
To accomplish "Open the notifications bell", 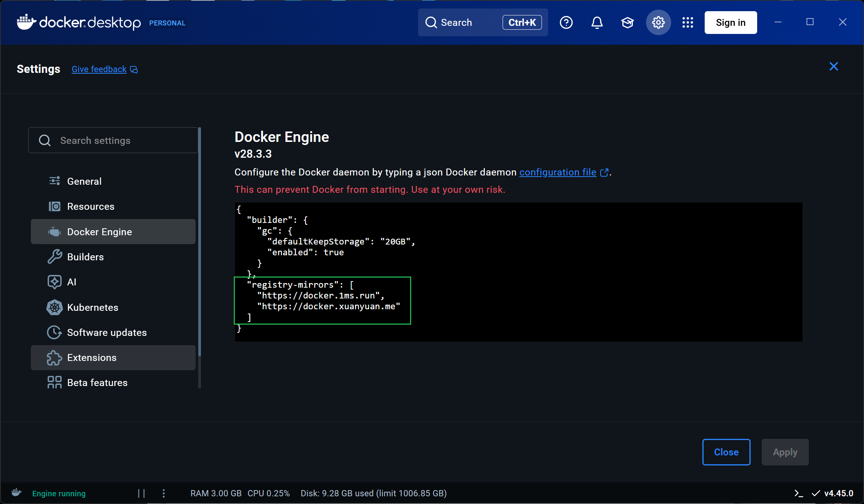I will tap(597, 23).
